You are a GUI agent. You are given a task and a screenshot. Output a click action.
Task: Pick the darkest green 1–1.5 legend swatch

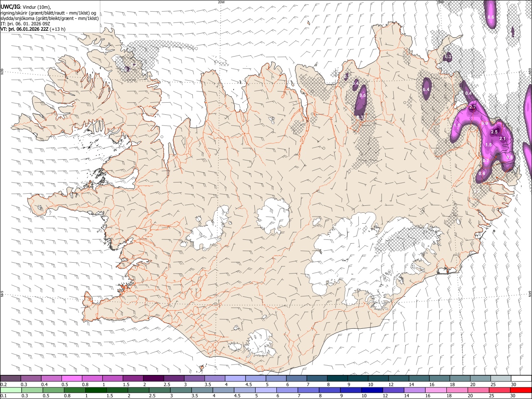tap(96, 390)
